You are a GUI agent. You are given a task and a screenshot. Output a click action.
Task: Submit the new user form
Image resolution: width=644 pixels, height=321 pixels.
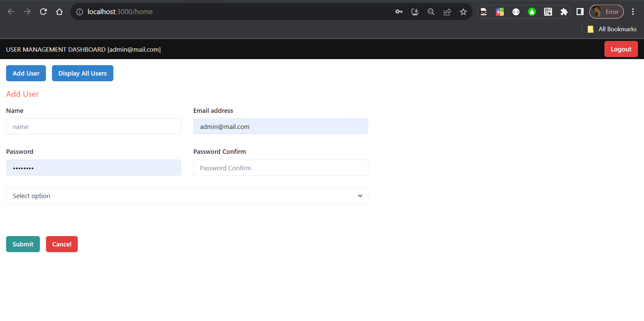coord(23,244)
